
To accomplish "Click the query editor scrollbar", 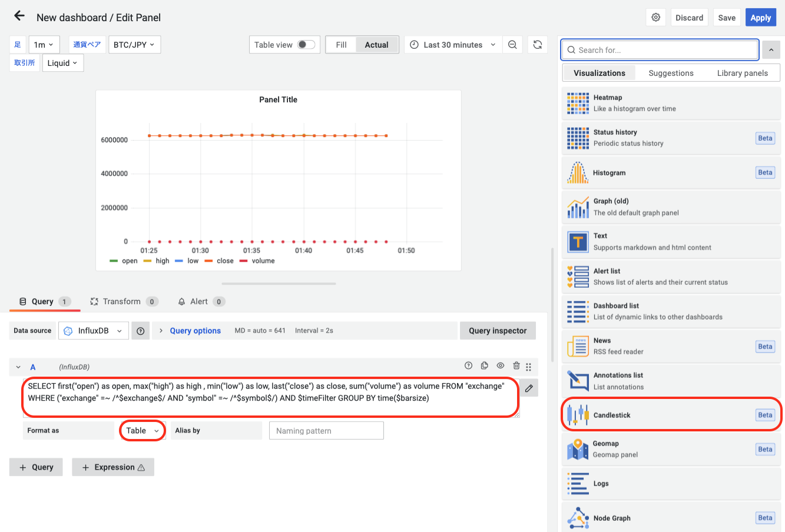I will (x=552, y=304).
